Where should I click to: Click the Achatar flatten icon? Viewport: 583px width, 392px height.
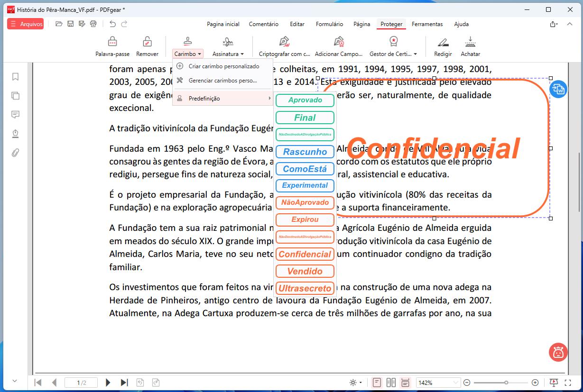[470, 42]
